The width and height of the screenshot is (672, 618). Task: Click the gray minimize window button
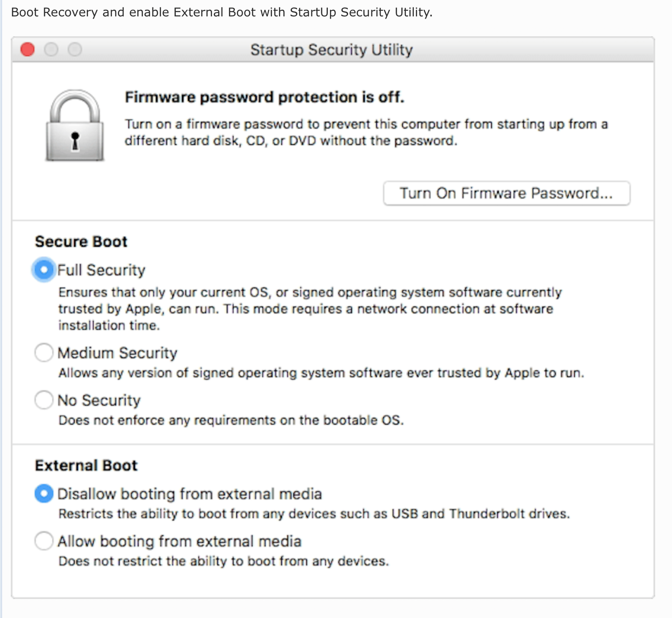[51, 50]
